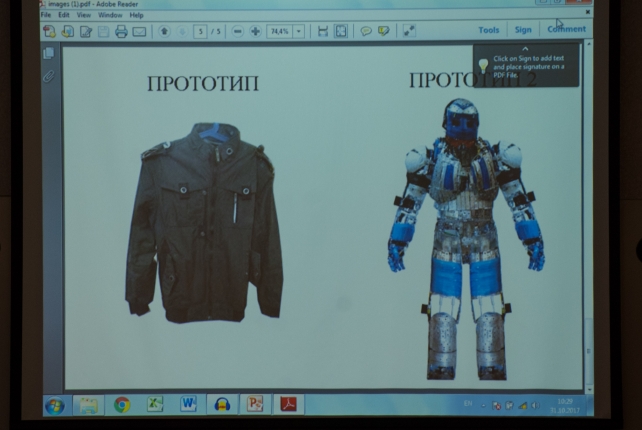Image resolution: width=642 pixels, height=430 pixels.
Task: Click the ПРОТОТИП heading above the jacket
Action: pyautogui.click(x=203, y=84)
